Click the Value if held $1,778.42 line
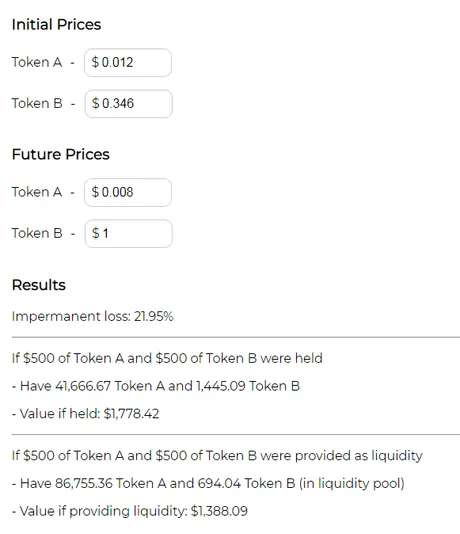This screenshot has width=460, height=534. 85,414
